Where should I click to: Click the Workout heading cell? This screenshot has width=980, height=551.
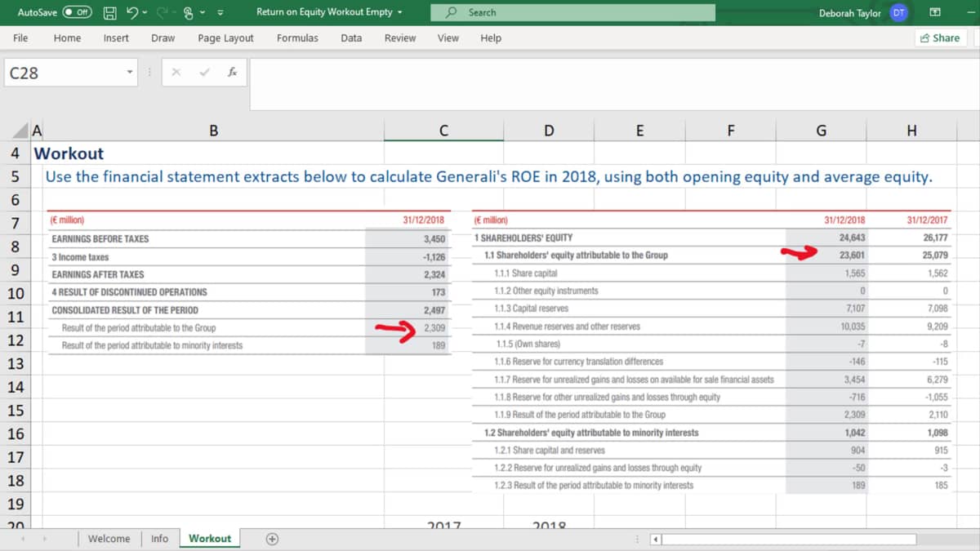click(x=69, y=153)
